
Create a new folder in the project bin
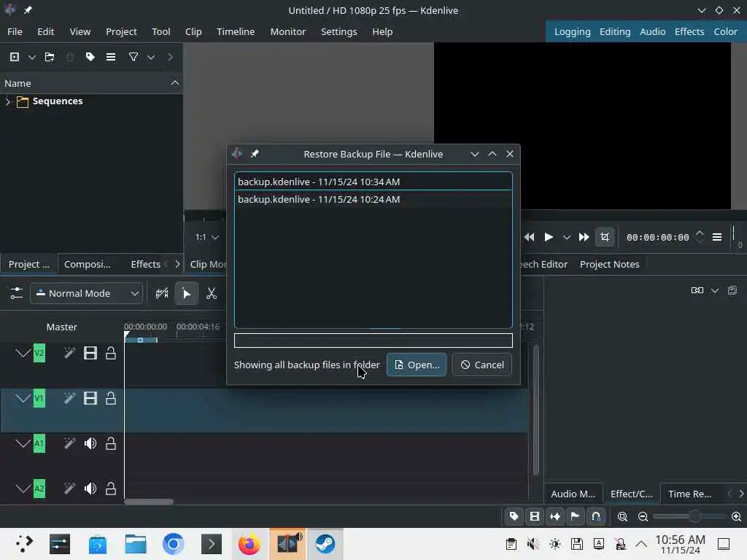(x=50, y=57)
